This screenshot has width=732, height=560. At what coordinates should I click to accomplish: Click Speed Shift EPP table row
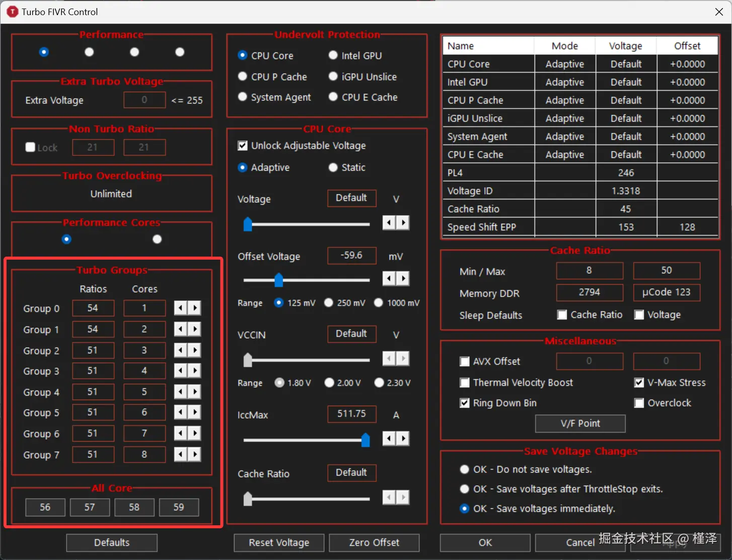coord(580,227)
